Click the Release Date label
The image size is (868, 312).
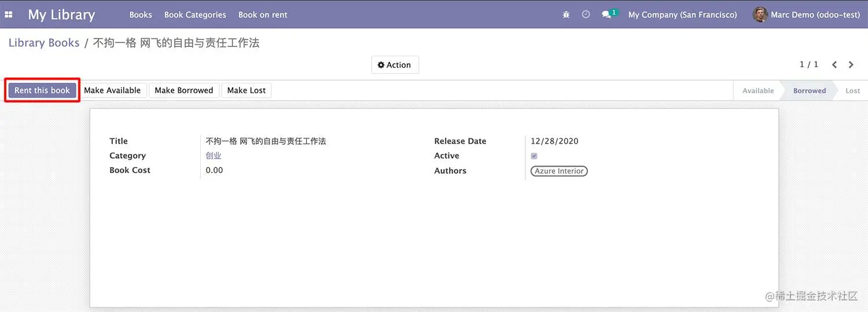point(460,141)
